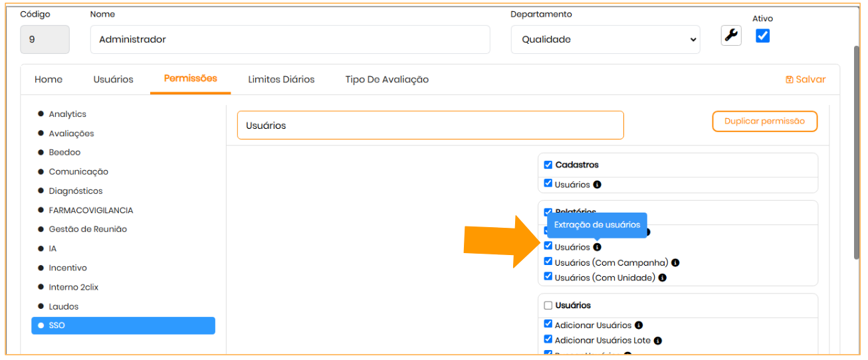Select Gestão de Reunião in the sidebar

[x=88, y=229]
